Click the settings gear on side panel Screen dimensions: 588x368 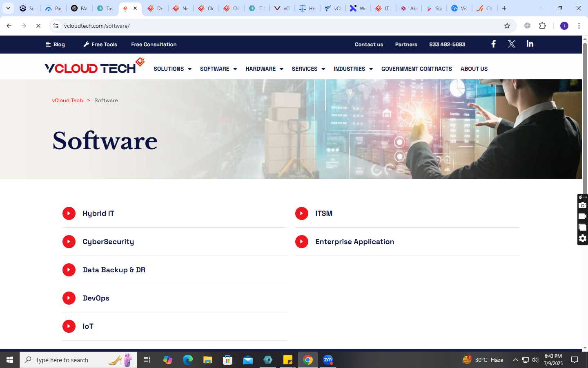583,238
